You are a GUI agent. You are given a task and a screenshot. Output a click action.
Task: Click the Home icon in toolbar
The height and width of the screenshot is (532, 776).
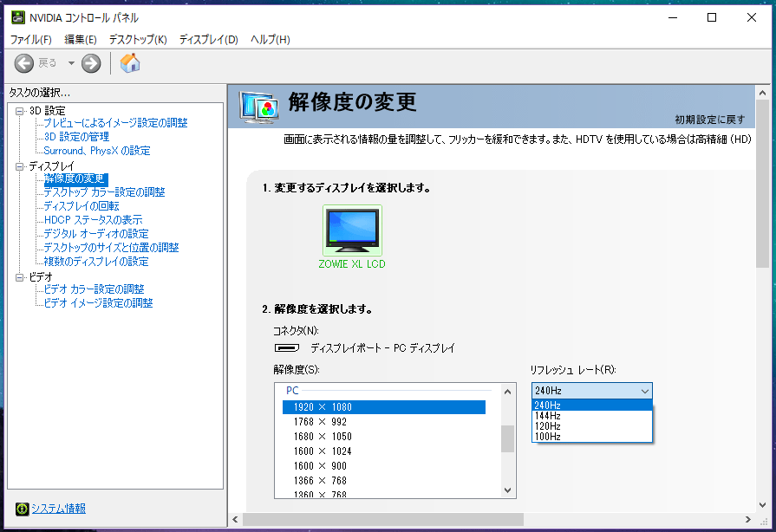(x=130, y=63)
